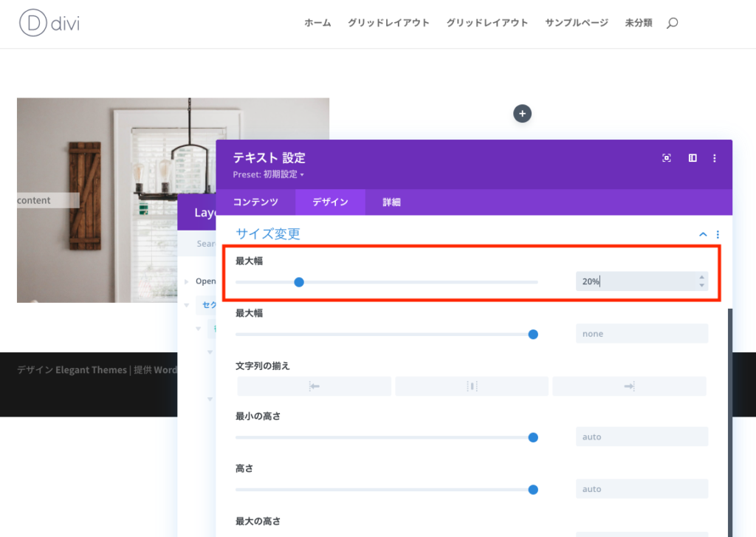756x537 pixels.
Task: Expand the Open tree item in Layers panel
Action: coord(187,281)
